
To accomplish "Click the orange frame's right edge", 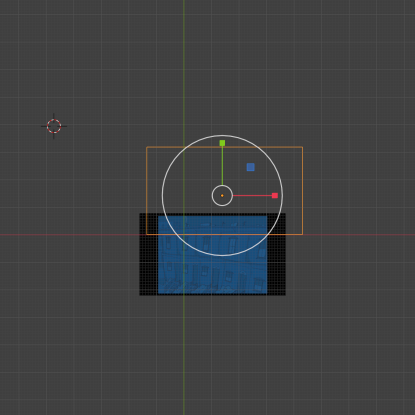I will [302, 191].
